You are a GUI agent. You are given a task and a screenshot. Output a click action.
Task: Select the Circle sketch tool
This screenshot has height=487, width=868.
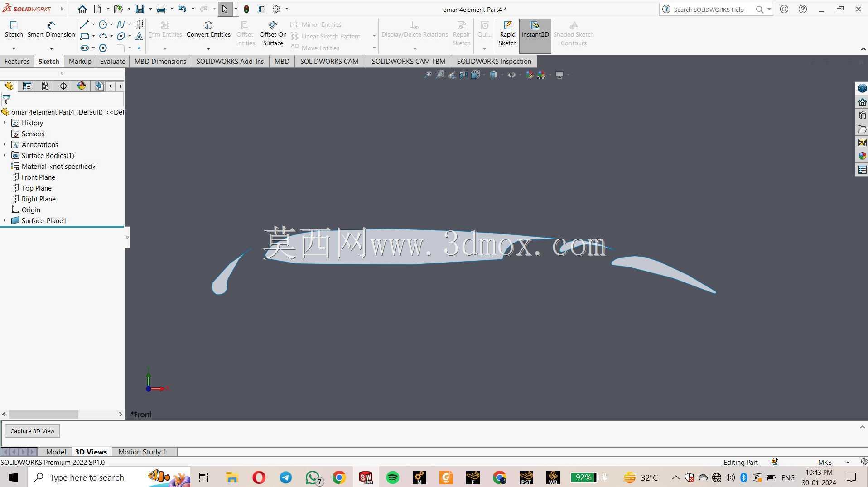coord(103,24)
